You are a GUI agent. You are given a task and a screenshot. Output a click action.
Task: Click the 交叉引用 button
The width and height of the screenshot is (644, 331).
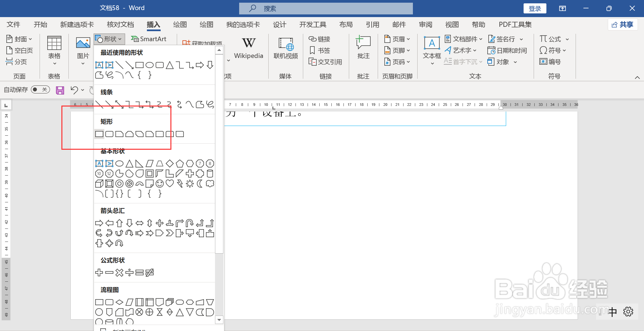pyautogui.click(x=325, y=62)
